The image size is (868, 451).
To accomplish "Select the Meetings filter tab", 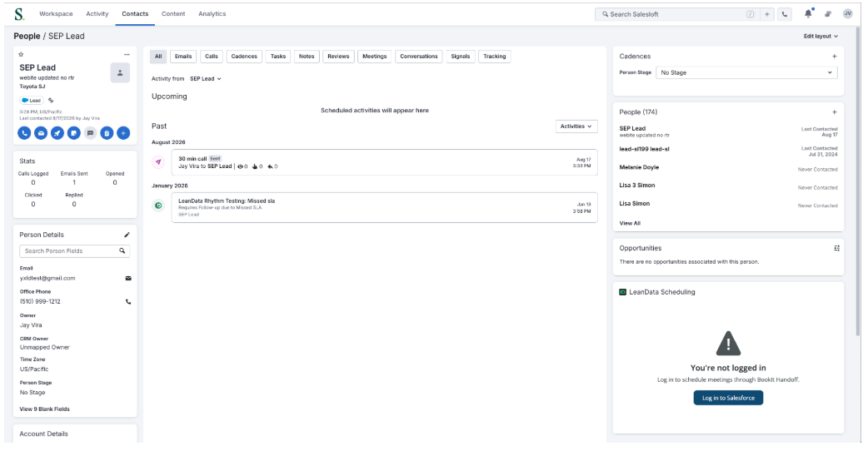I will point(375,57).
